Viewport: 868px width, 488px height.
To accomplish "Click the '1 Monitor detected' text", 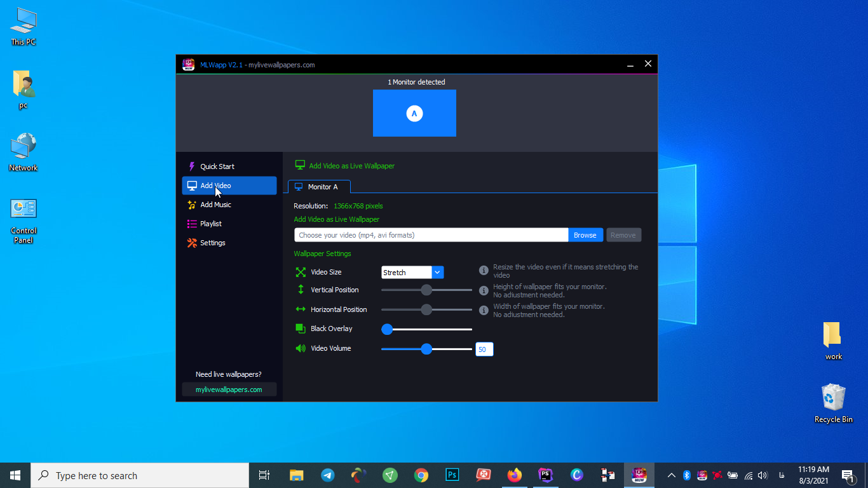I will tap(416, 82).
